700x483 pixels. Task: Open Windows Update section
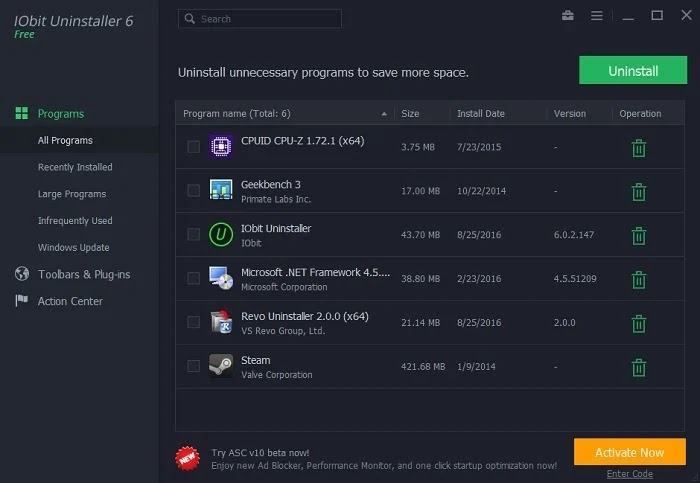pyautogui.click(x=73, y=247)
